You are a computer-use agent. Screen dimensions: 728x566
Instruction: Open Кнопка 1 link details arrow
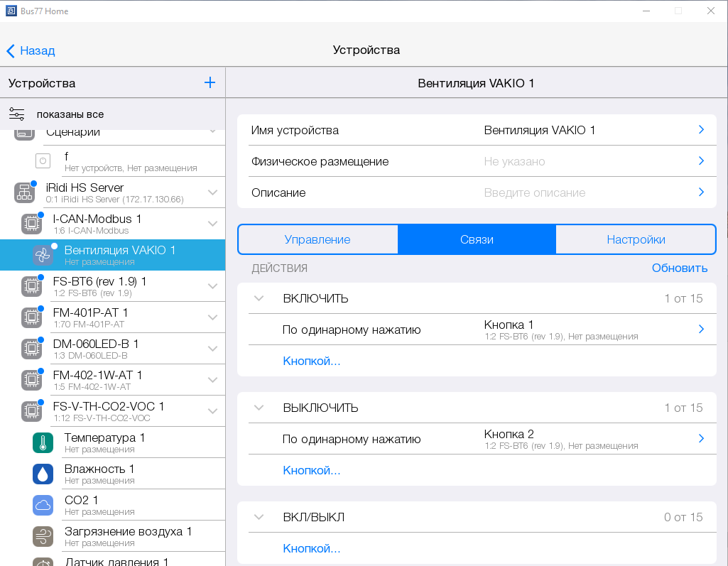tap(701, 330)
